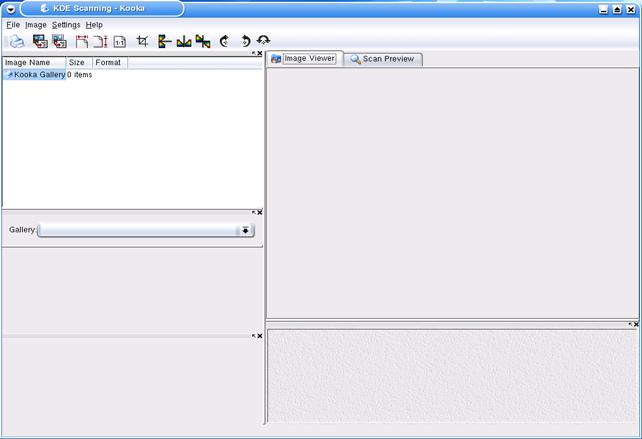Mirror the image horizontally
642x439 pixels.
point(184,41)
